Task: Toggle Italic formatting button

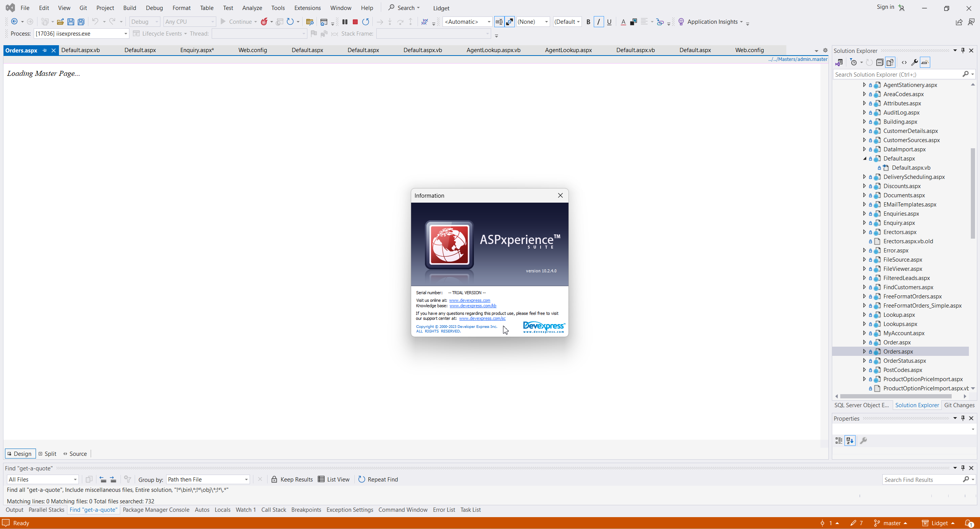Action: point(599,22)
